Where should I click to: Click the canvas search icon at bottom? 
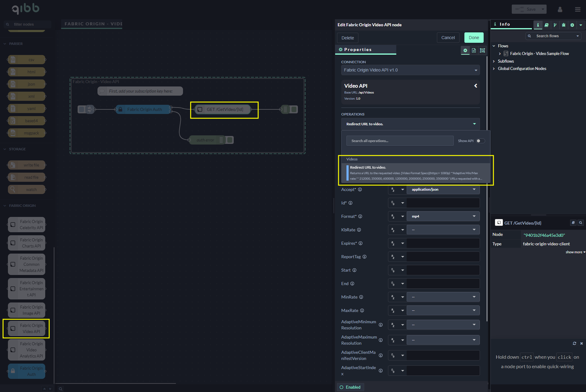pos(61,389)
